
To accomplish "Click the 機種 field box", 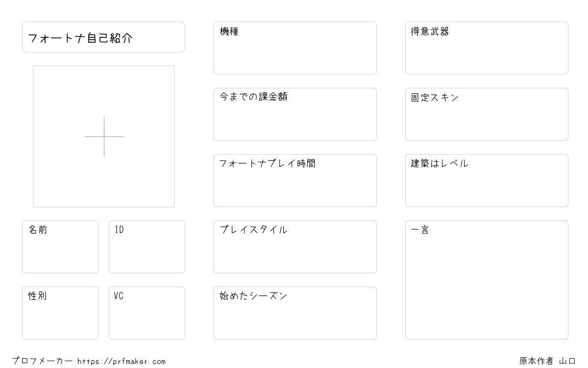I will pos(295,48).
